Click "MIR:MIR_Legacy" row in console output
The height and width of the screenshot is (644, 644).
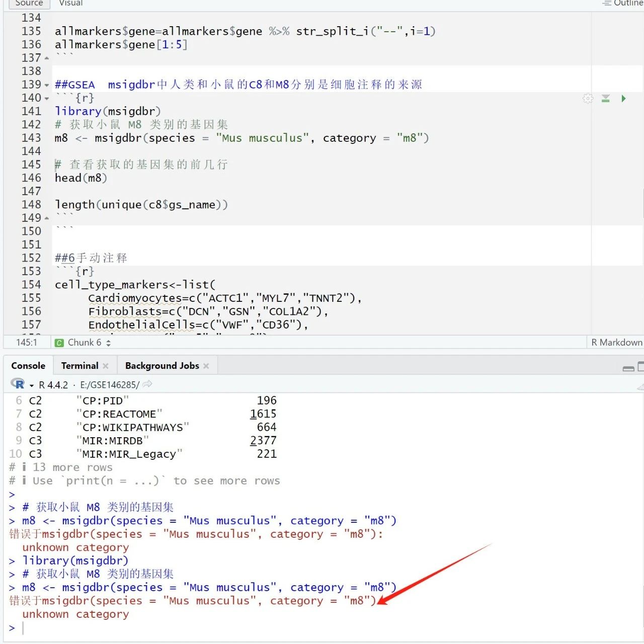click(x=143, y=454)
